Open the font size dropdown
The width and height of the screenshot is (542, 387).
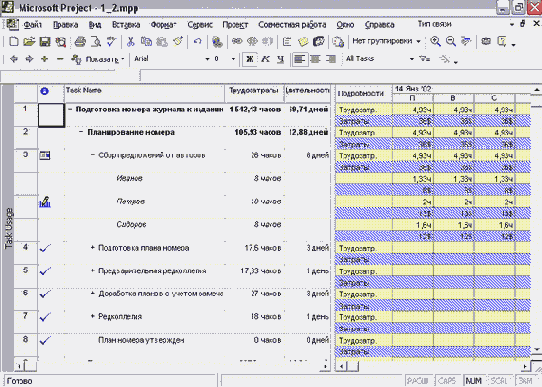[x=233, y=59]
